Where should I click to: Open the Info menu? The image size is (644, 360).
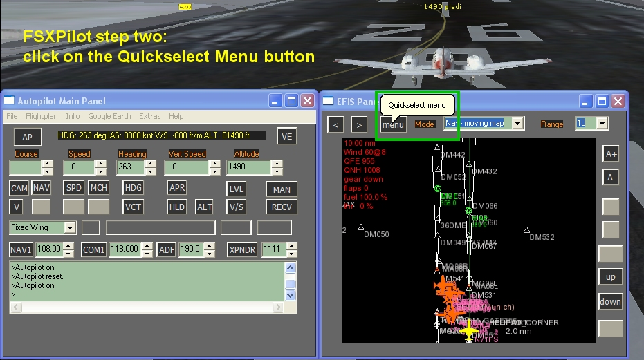(x=73, y=116)
